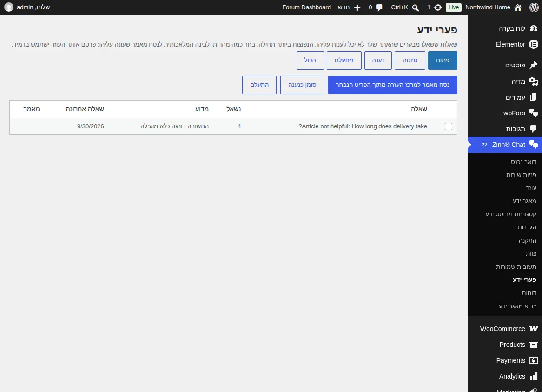
Task: Click the updates refresh icon
Action: click(438, 7)
